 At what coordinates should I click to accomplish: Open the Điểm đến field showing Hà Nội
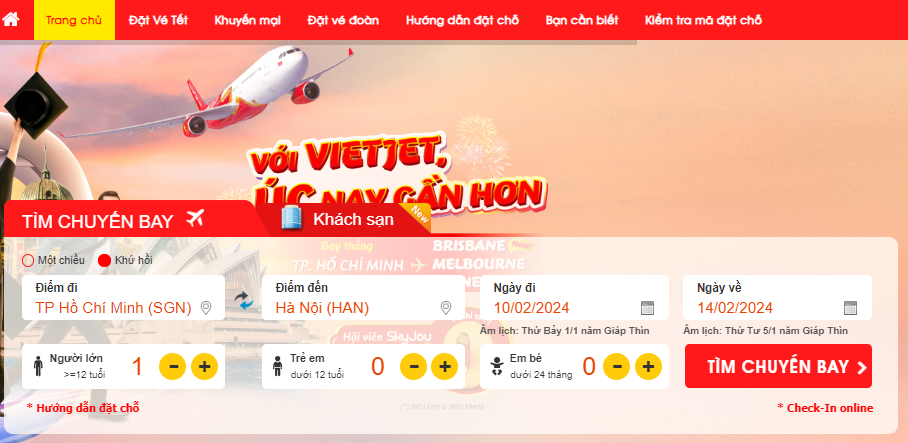pos(363,298)
